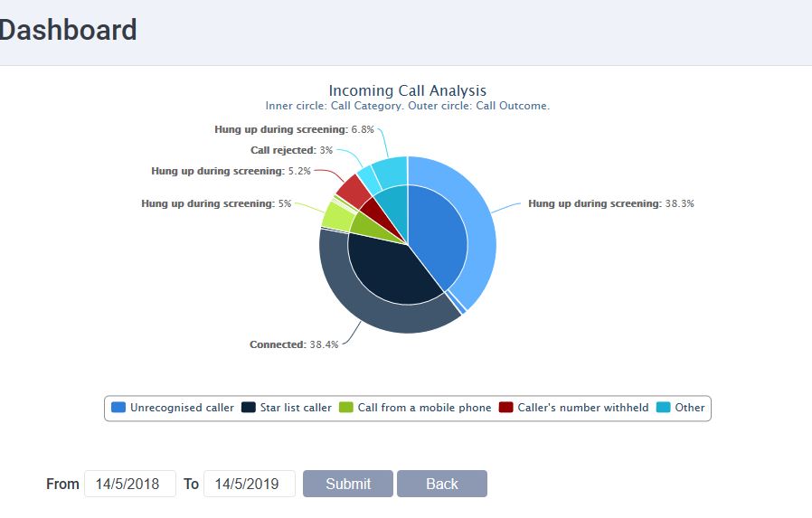Click the green mobile phone legend swatch

346,408
